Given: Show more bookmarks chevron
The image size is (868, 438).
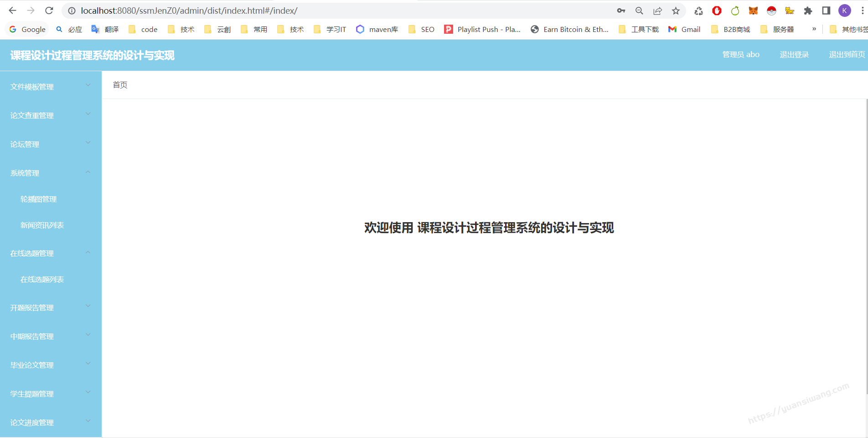Looking at the screenshot, I should pyautogui.click(x=814, y=29).
